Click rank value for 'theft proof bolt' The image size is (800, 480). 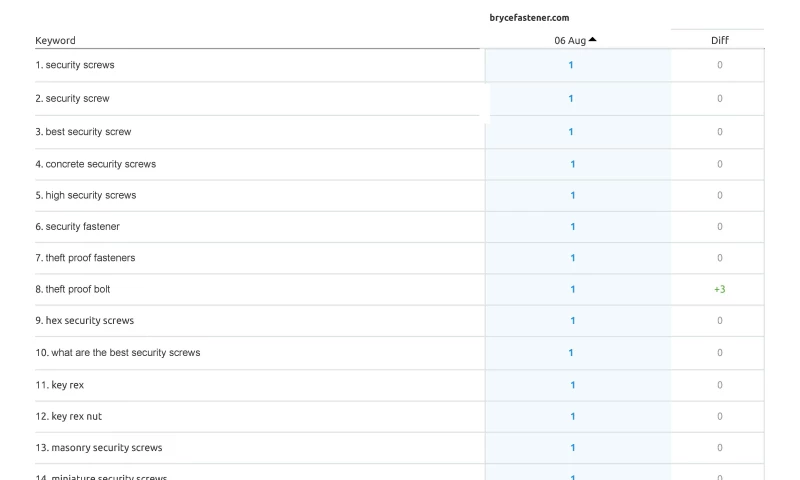point(573,289)
